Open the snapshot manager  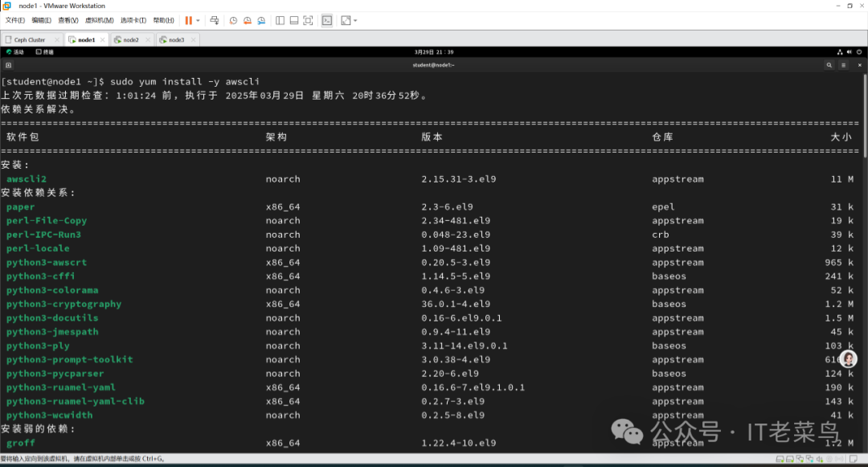coord(261,20)
